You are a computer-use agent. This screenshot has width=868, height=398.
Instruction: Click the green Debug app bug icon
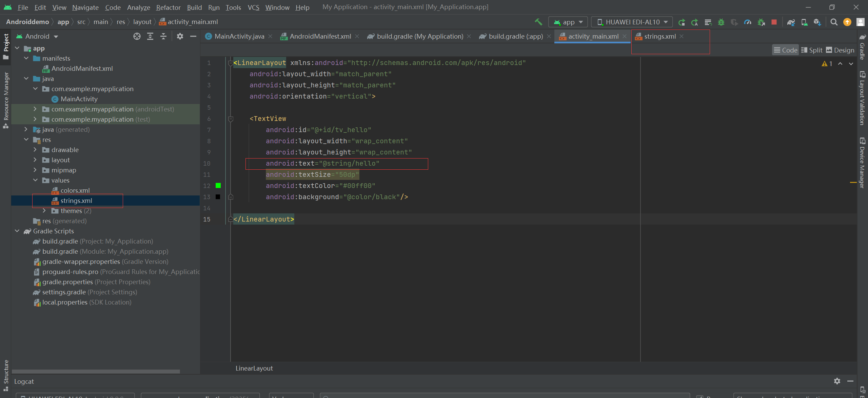click(x=721, y=22)
